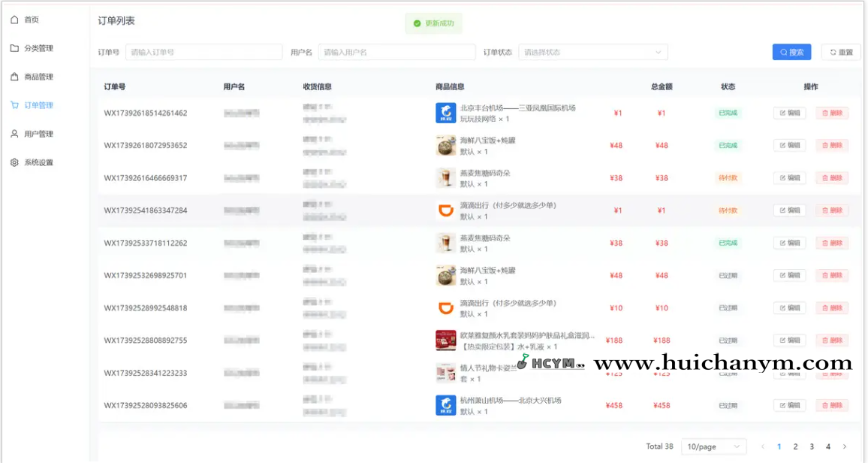Open 商品管理 in the sidebar
The image size is (868, 463).
point(32,77)
